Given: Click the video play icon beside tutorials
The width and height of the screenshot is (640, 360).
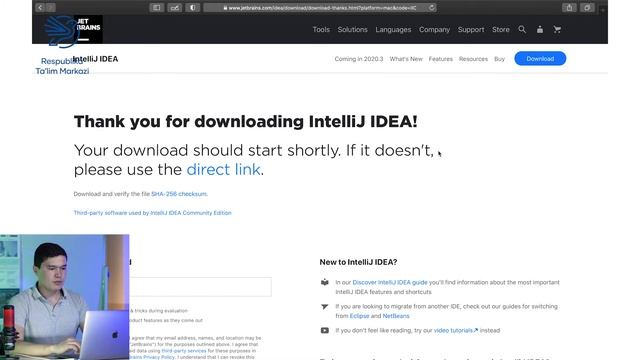Looking at the screenshot, I should point(324,330).
